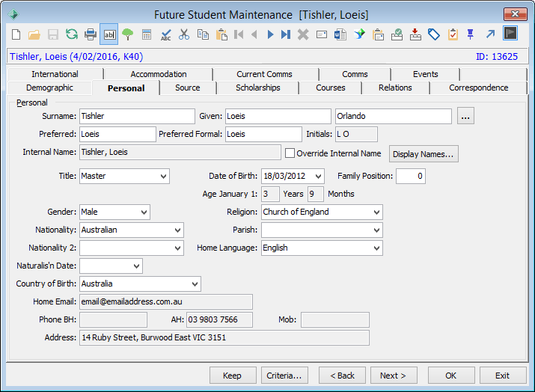Run the ABC spell check icon
This screenshot has width=535, height=392.
pos(166,35)
